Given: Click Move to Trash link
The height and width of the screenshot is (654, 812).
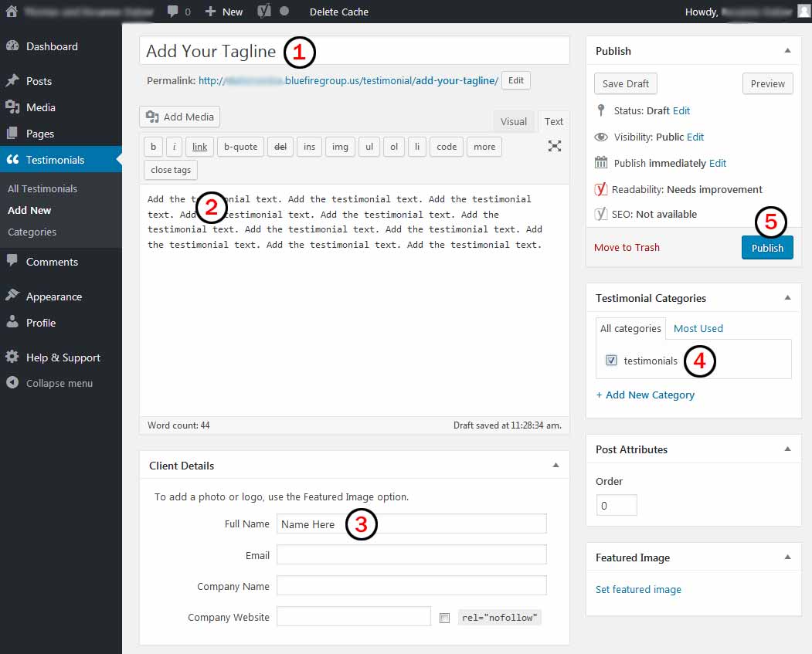Looking at the screenshot, I should pyautogui.click(x=627, y=247).
